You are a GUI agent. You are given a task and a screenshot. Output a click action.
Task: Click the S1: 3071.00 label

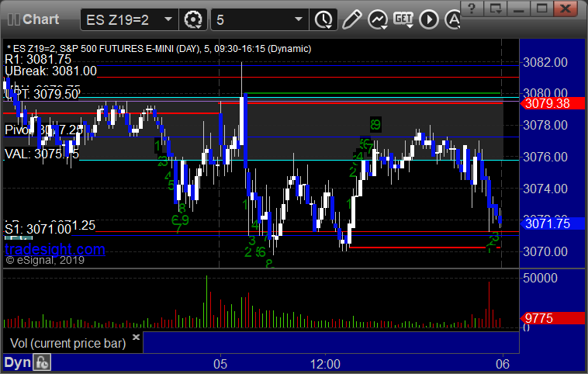[x=38, y=229]
